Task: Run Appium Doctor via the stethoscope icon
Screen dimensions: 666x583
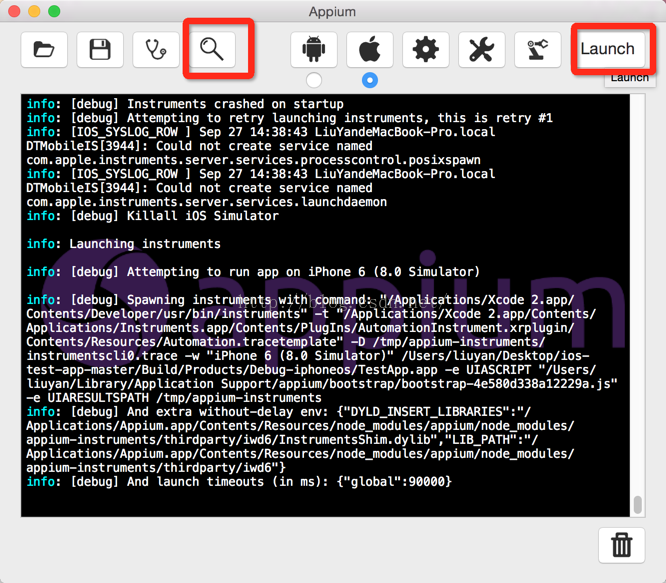Action: click(x=156, y=50)
